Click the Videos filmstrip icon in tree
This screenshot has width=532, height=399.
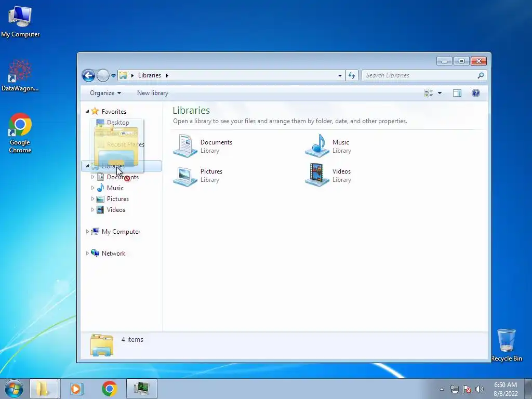(x=100, y=210)
